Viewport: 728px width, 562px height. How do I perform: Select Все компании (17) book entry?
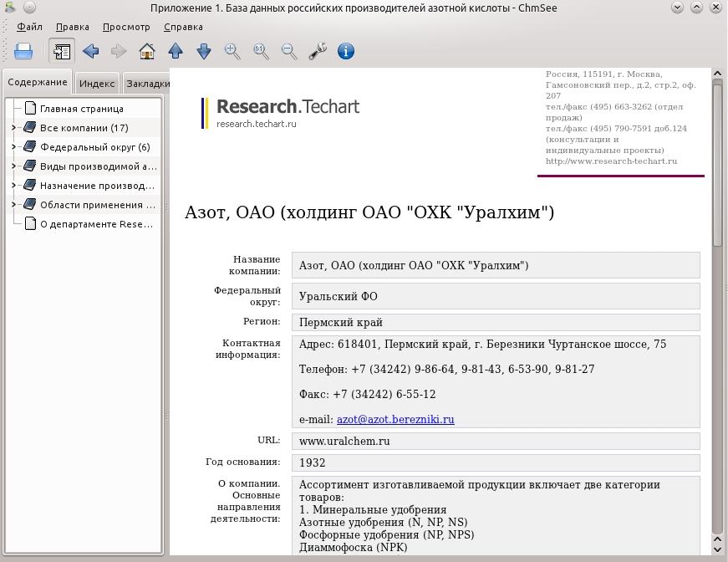[x=84, y=128]
